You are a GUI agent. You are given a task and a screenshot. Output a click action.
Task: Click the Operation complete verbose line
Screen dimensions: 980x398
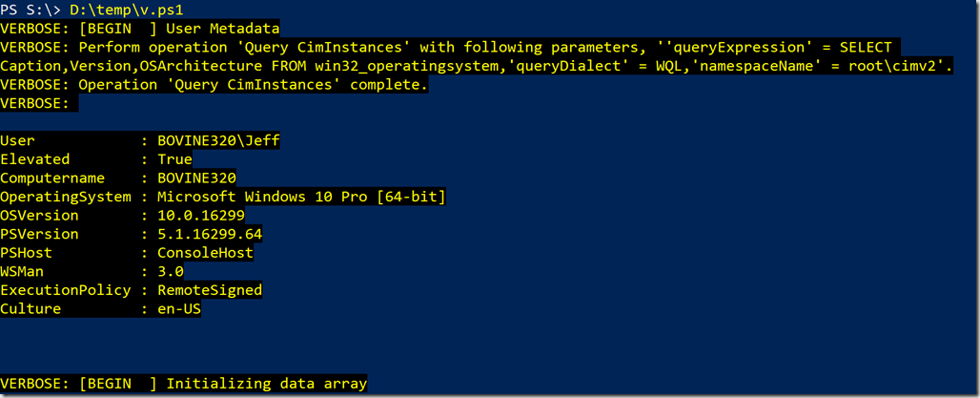click(x=214, y=85)
